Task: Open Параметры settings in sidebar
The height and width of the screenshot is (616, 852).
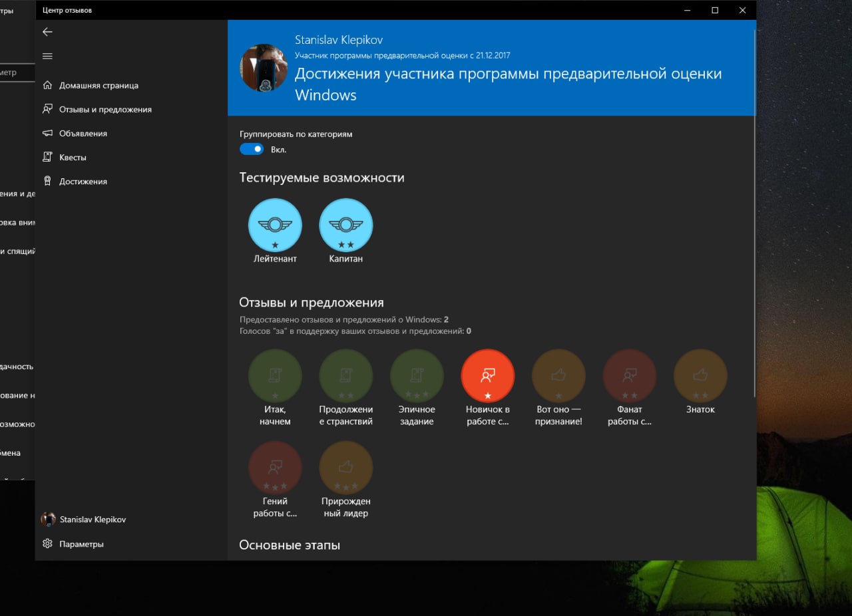Action: [131, 543]
